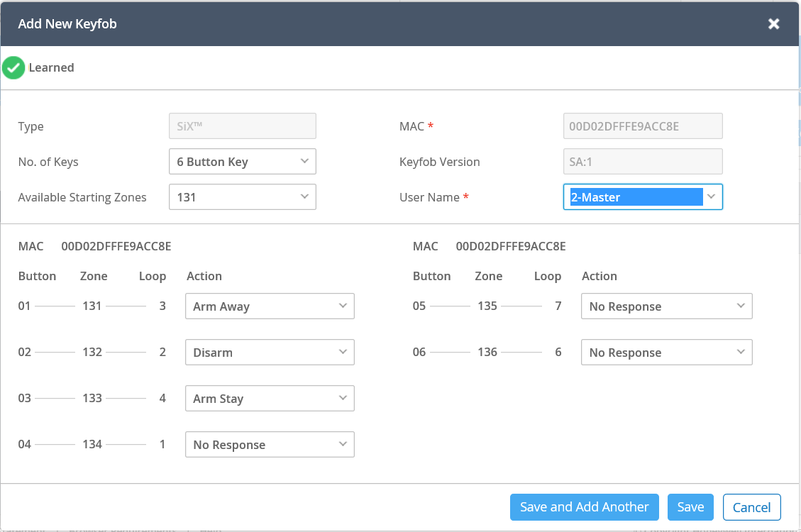This screenshot has height=532, width=801.
Task: Open button 06 No Response action dropdown
Action: coord(667,353)
